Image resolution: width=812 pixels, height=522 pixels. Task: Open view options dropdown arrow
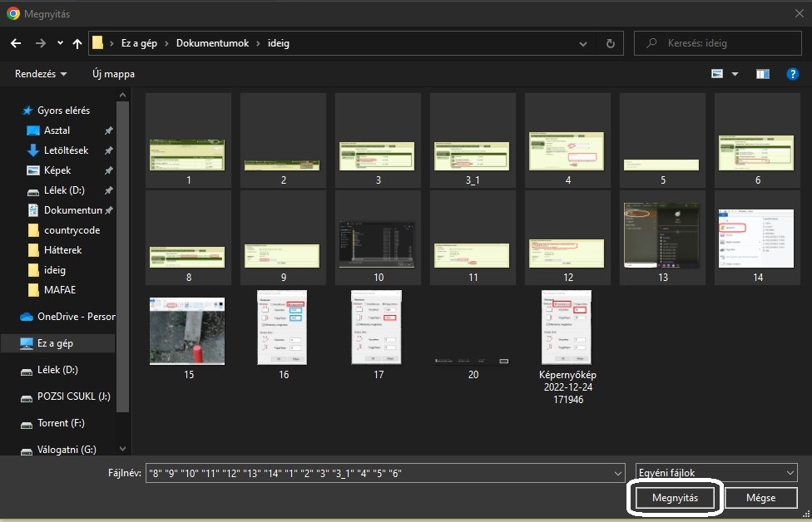pyautogui.click(x=735, y=74)
